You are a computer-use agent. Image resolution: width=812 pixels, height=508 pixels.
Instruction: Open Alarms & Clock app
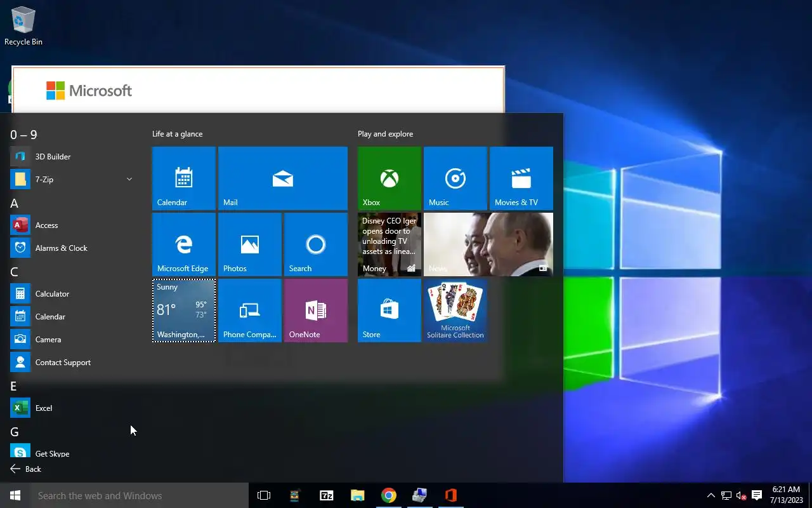coord(71,248)
